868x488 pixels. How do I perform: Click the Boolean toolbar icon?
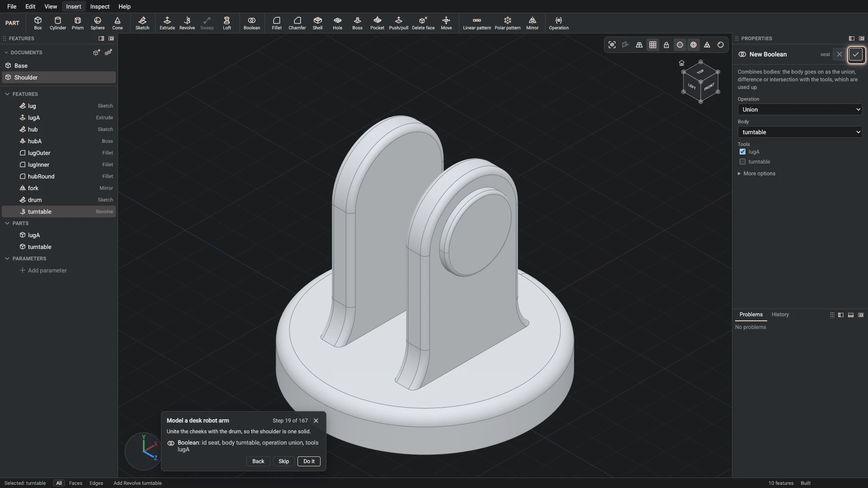tap(252, 23)
